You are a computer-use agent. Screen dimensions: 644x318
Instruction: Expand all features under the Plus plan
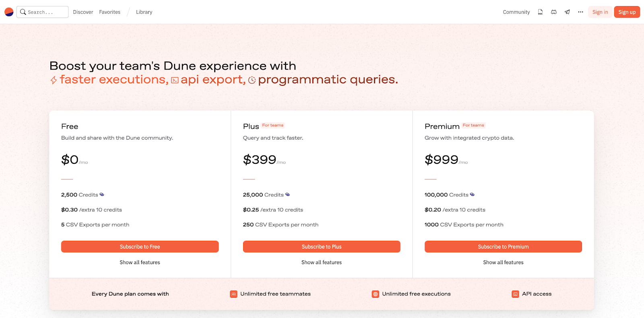click(x=321, y=262)
